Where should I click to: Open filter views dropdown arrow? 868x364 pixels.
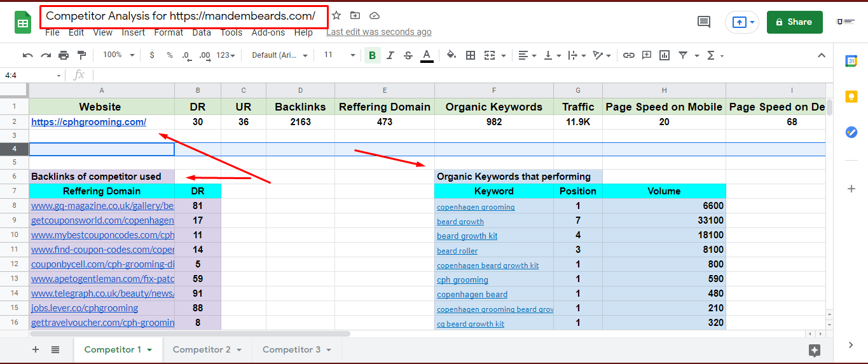(697, 56)
